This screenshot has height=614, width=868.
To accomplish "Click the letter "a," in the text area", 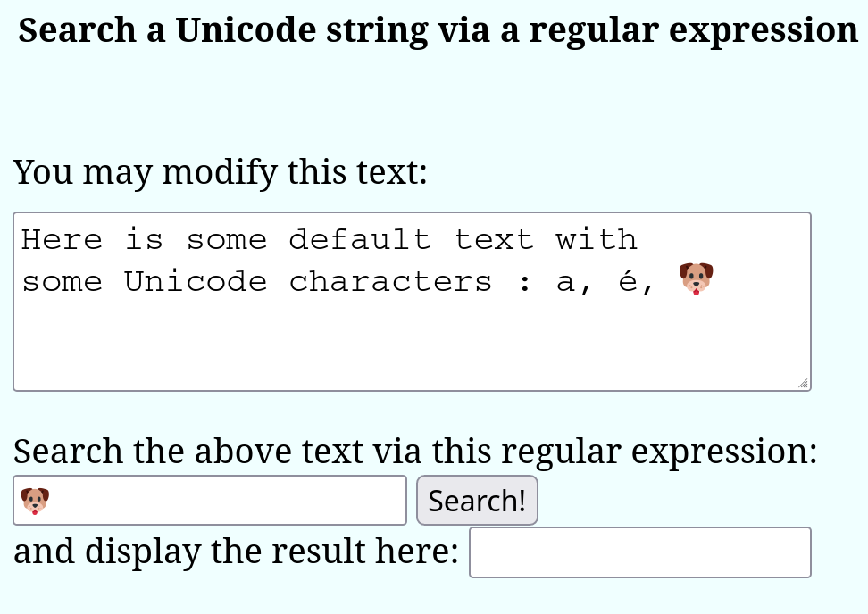I will pyautogui.click(x=574, y=283).
